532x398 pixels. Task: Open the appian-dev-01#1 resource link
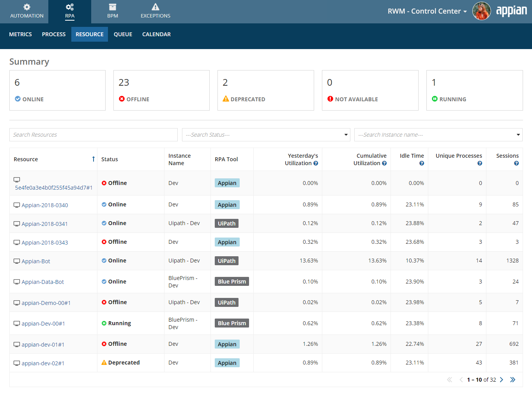(43, 345)
